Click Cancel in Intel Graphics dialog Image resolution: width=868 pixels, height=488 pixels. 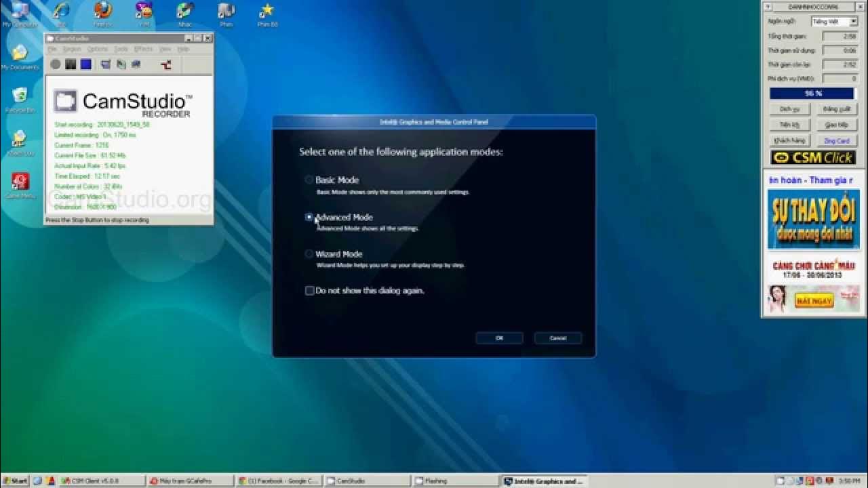click(558, 338)
